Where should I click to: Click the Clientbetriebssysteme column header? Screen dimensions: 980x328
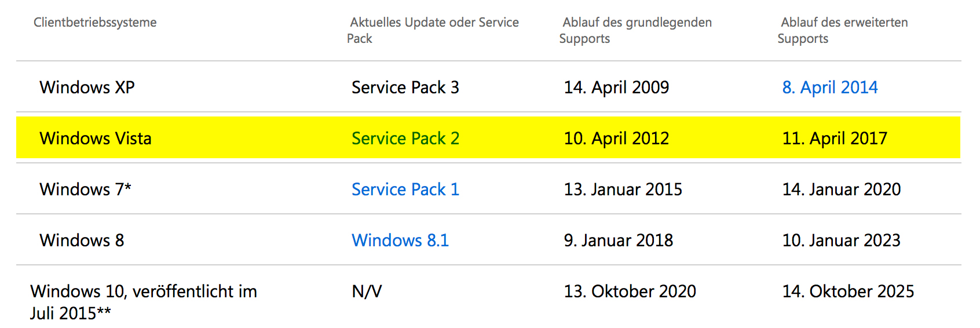[95, 23]
